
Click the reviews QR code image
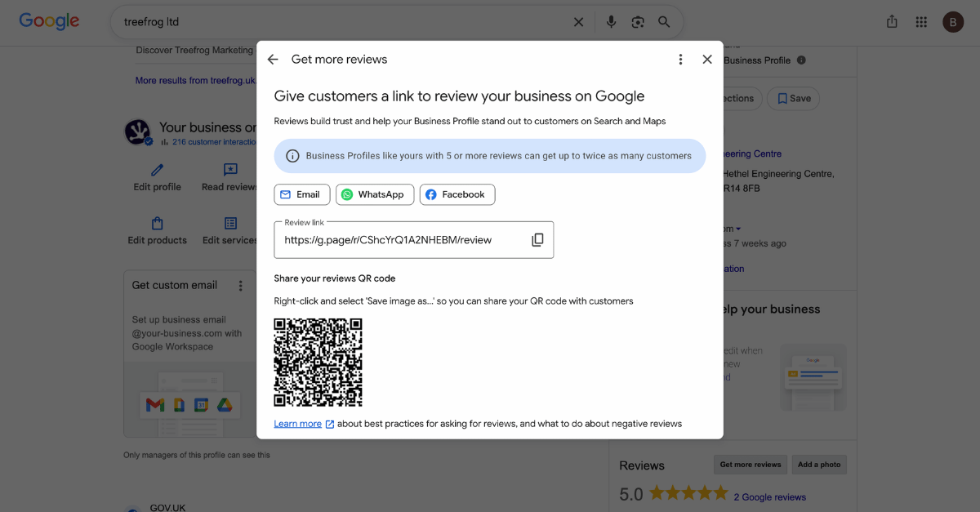318,363
